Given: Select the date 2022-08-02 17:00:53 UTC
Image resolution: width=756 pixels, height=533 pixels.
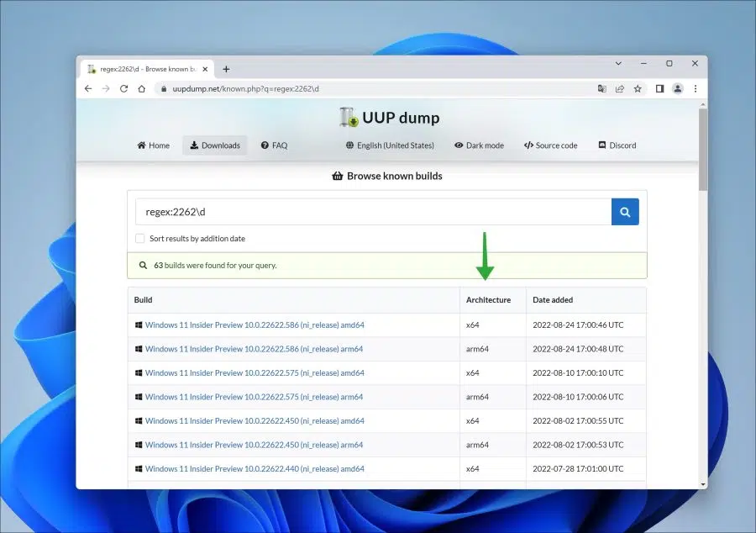Looking at the screenshot, I should (578, 445).
